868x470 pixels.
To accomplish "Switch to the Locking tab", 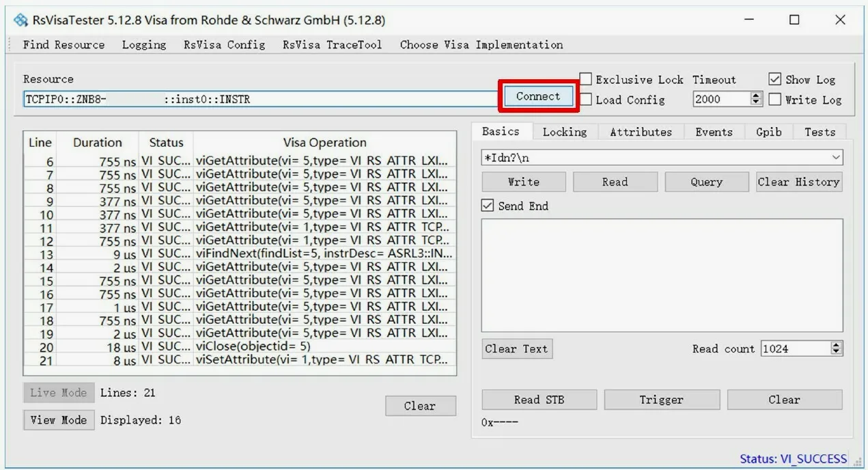I will point(565,132).
